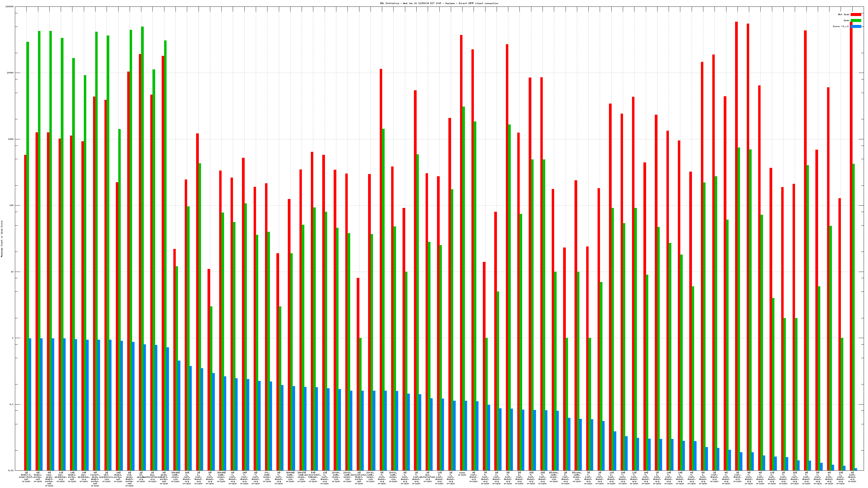Click the green bar of dnsbl-2.uceprotect.net category
This screenshot has width=868, height=488.
28,236
